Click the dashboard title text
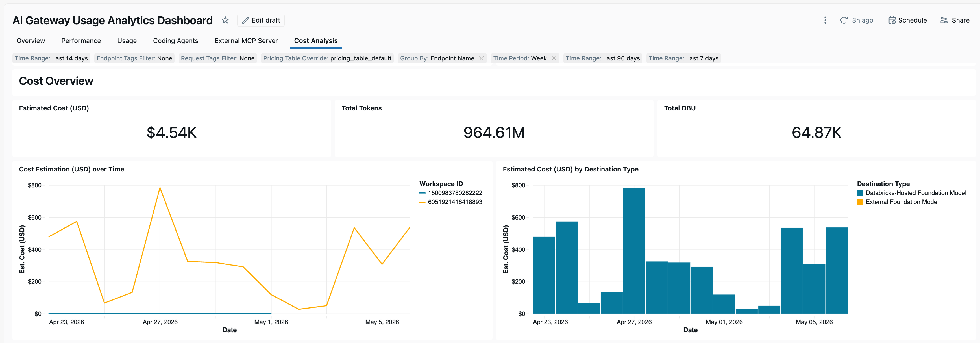980x343 pixels. coord(113,20)
